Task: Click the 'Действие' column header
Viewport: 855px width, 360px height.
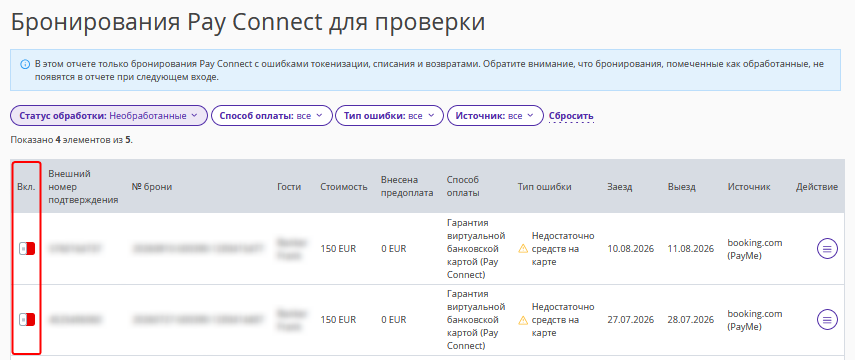Action: coord(817,187)
